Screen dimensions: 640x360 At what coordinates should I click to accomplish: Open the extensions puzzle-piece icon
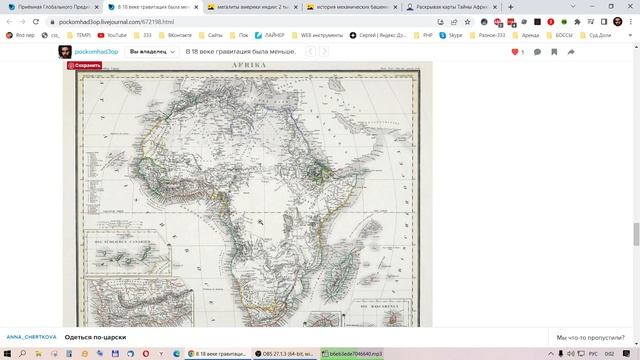click(x=577, y=22)
